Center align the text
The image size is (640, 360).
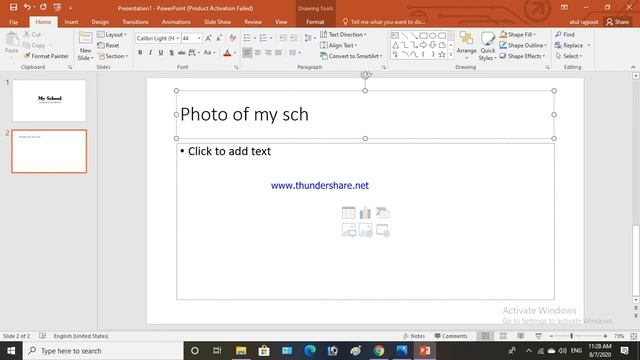click(x=258, y=53)
